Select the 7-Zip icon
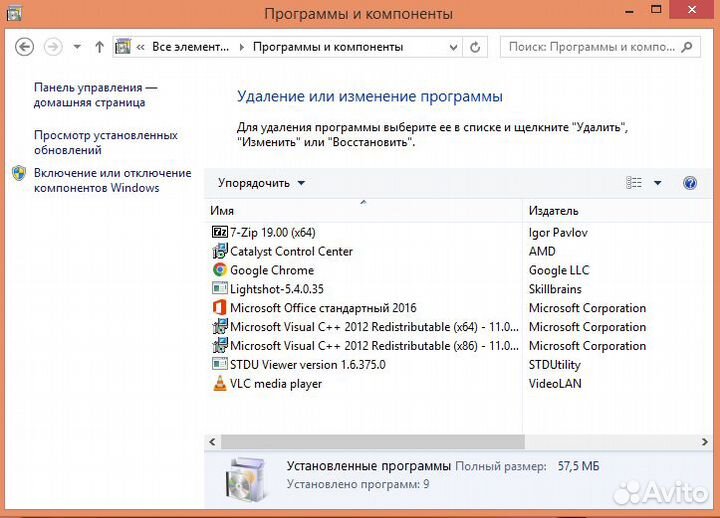 (x=220, y=232)
